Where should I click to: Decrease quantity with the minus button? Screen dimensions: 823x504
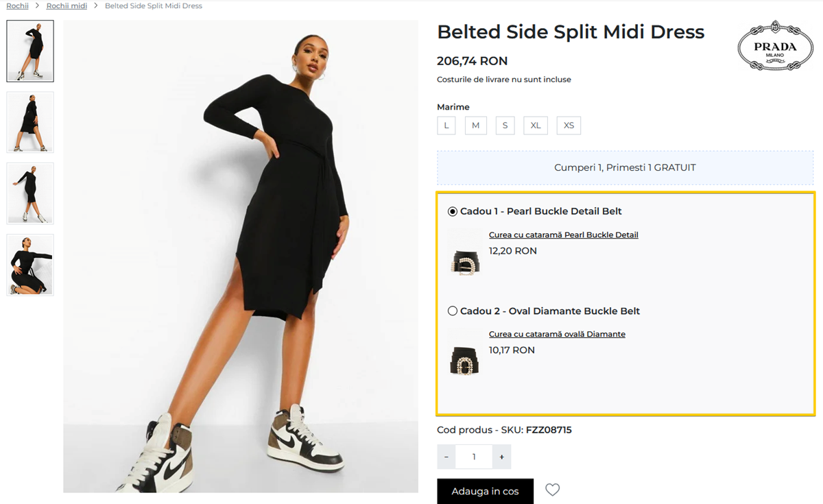pos(446,457)
